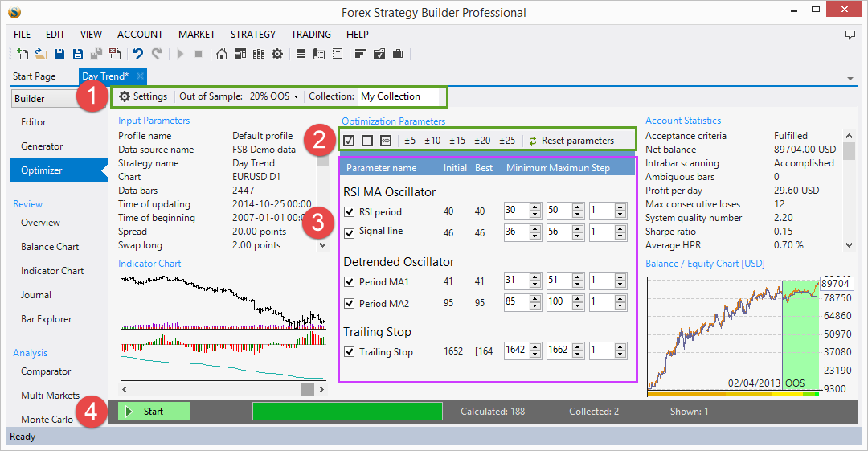868x451 pixels.
Task: Uncheck the RSI period parameter
Action: pyautogui.click(x=349, y=211)
